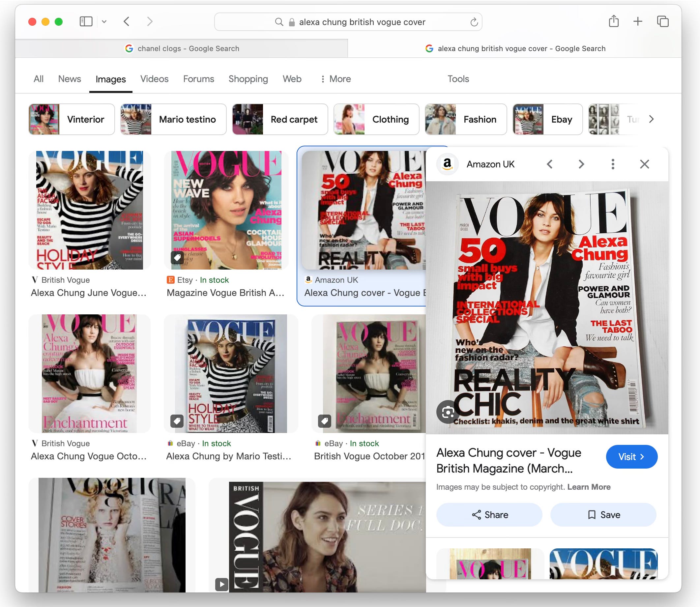Click the large Vogue cover preview image
The width and height of the screenshot is (700, 607).
(547, 307)
